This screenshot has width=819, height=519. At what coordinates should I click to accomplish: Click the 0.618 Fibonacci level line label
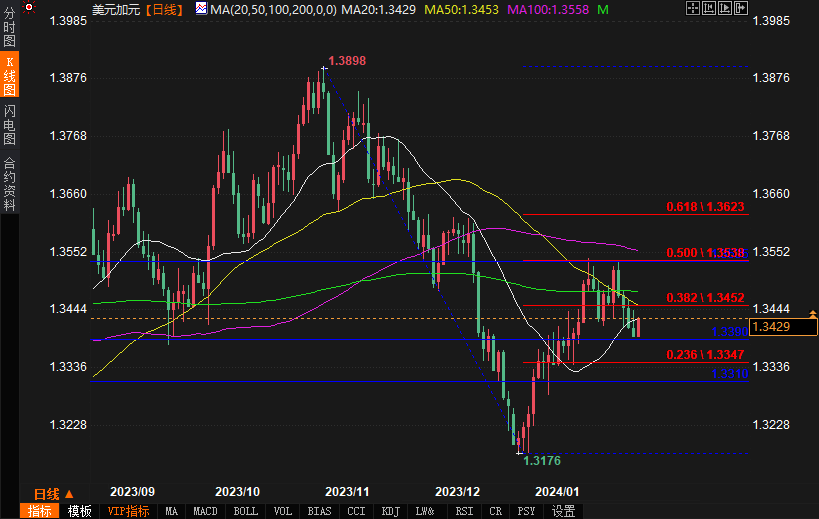pyautogui.click(x=705, y=207)
